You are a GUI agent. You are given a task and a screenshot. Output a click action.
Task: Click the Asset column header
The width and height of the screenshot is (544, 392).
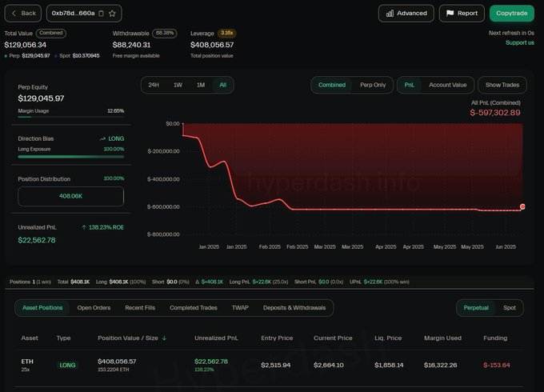30,338
